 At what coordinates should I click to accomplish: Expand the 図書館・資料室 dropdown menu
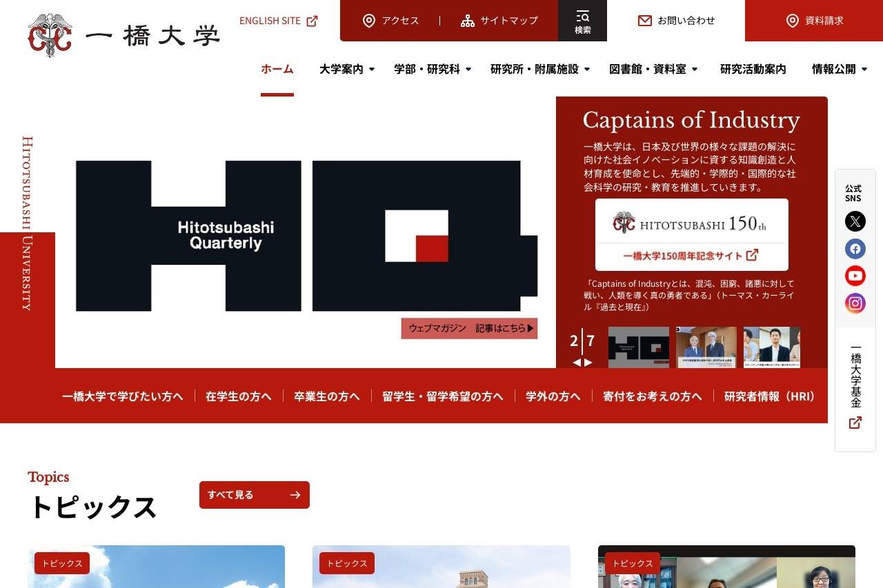coord(695,69)
